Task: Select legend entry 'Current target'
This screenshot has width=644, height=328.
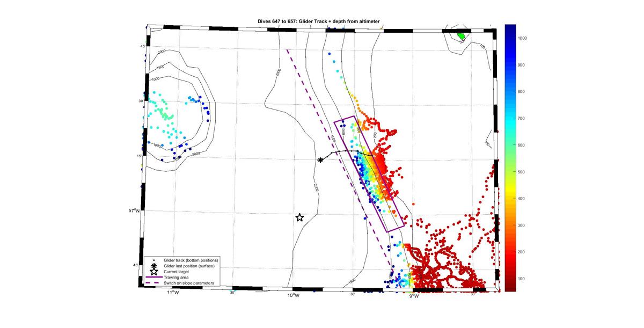Action: pos(177,271)
